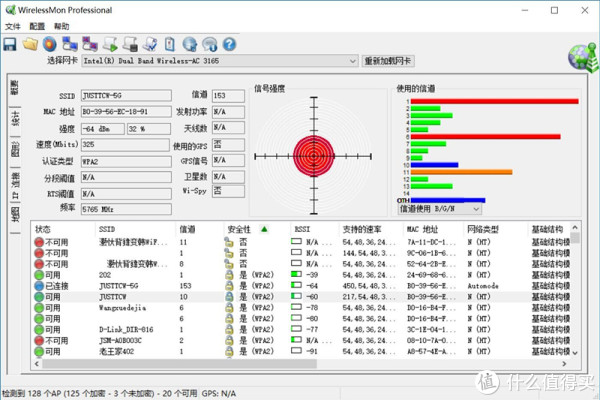Click the SSID field showing JUSTTCW-5G
This screenshot has width=600, height=400.
pyautogui.click(x=126, y=96)
